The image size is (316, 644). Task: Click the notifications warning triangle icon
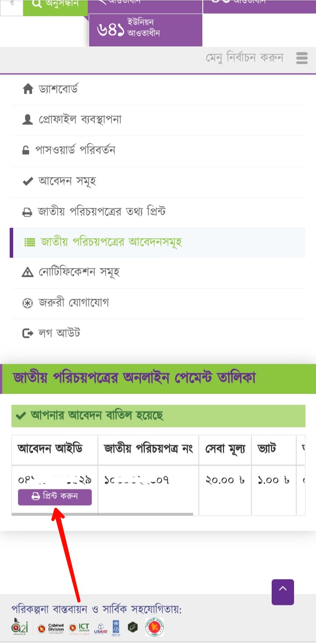click(28, 272)
